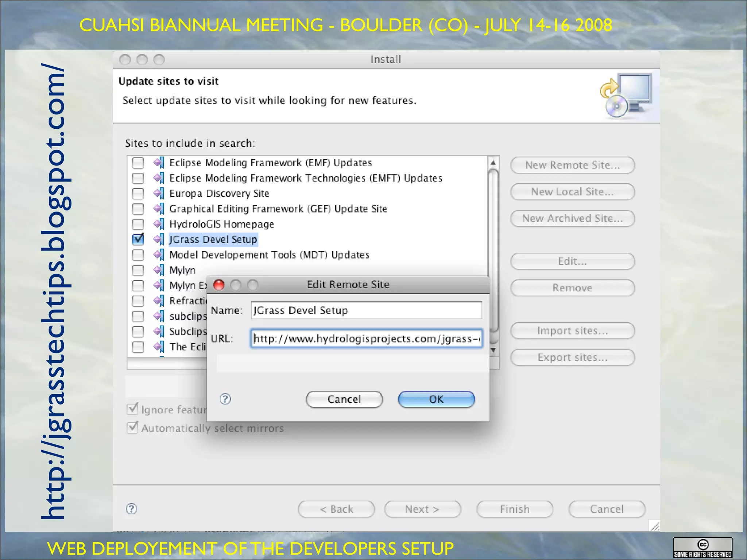Click the help icon in Edit Remote Site dialog

[x=225, y=399]
